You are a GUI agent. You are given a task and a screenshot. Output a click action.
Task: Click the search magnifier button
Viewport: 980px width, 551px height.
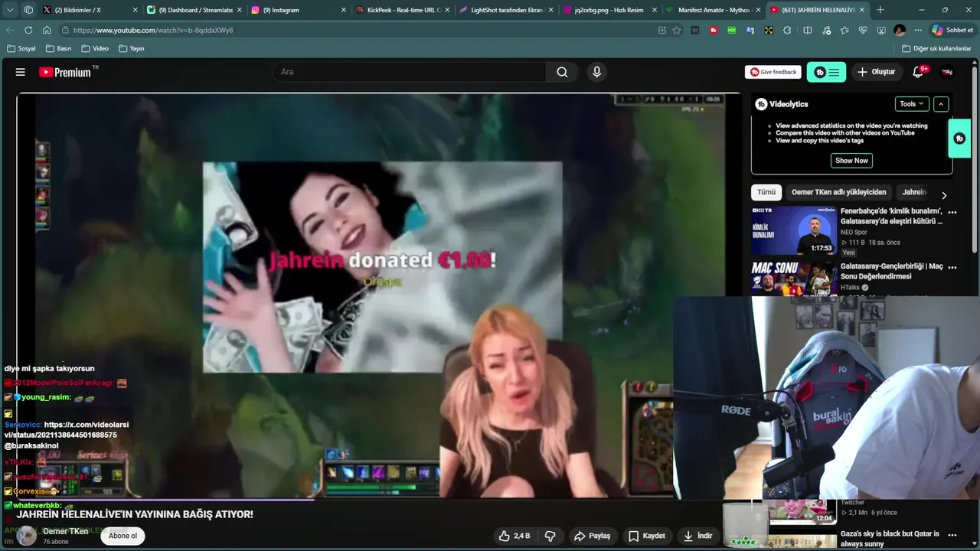pos(562,72)
